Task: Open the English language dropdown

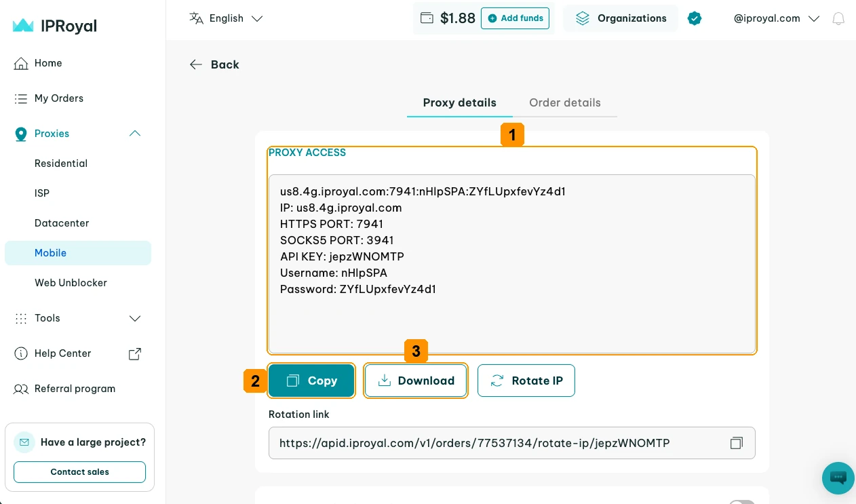Action: coord(227,18)
